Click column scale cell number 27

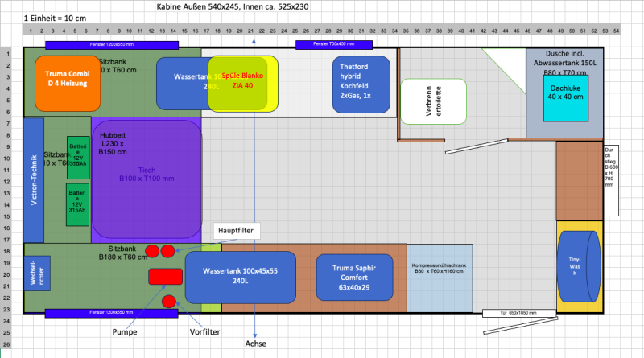click(317, 31)
